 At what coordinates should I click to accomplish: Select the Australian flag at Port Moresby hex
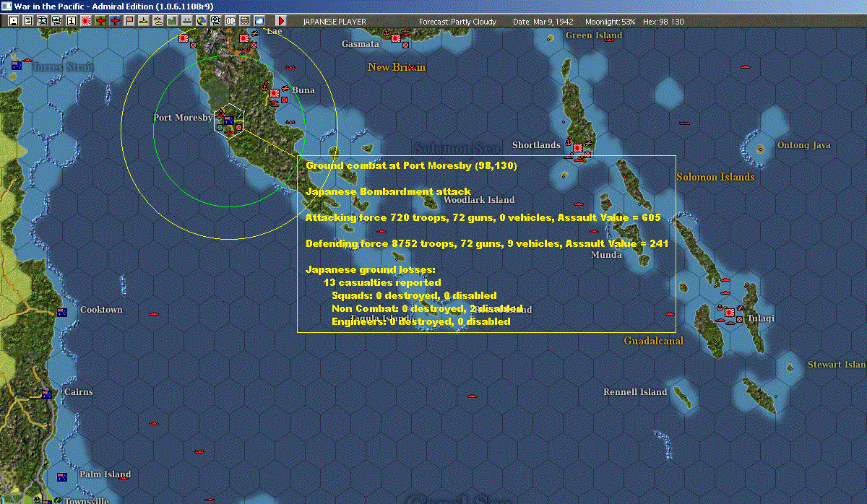click(x=228, y=121)
